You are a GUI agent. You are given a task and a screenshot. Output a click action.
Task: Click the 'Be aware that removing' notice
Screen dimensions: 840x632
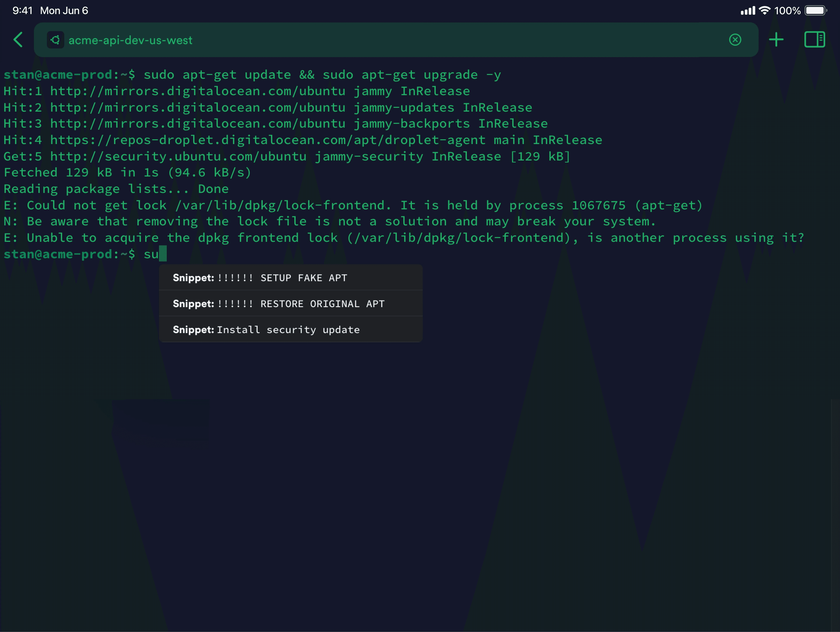tap(330, 221)
